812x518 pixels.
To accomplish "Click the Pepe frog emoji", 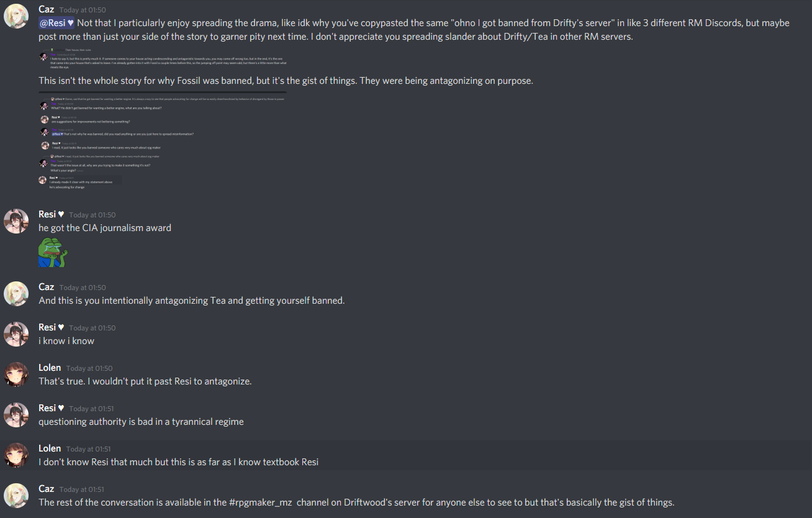I will click(52, 252).
